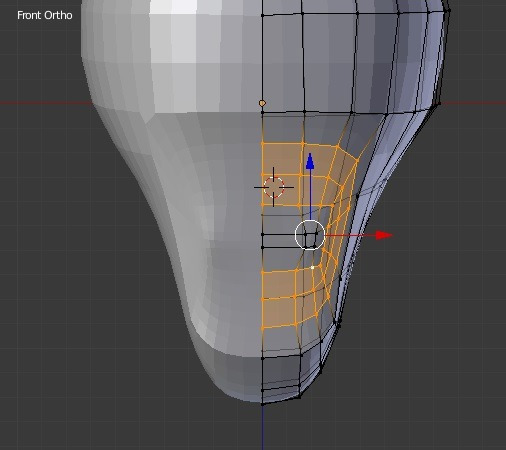Select silhouette vertex on right red axis line
Image resolution: width=506 pixels, height=450 pixels.
[x=439, y=103]
